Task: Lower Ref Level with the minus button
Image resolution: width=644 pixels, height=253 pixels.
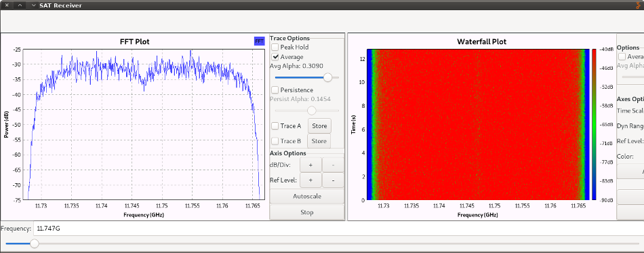Action: (333, 180)
